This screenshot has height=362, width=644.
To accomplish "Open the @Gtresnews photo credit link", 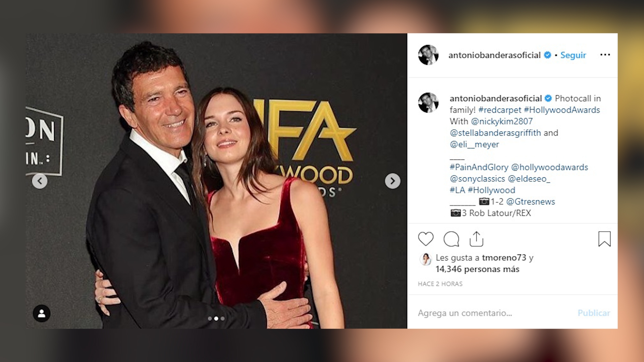I will 531,201.
